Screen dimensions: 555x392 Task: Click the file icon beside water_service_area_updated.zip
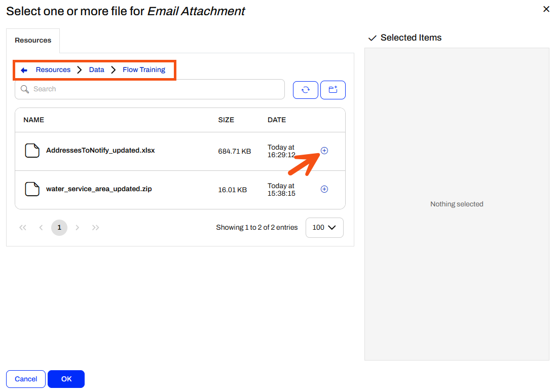tap(32, 189)
